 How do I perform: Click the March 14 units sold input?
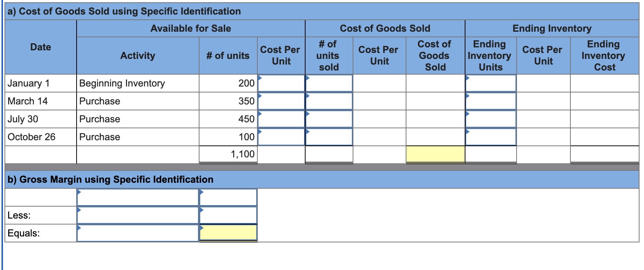coord(329,101)
